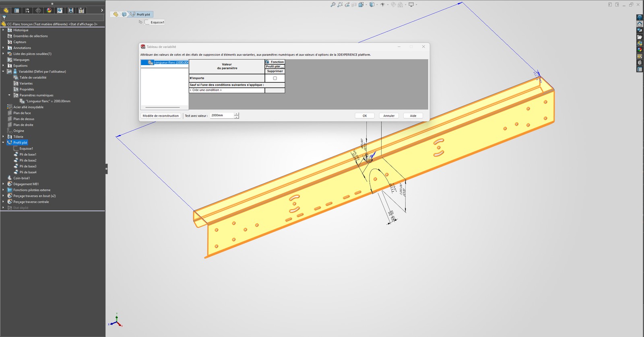Screen dimensions: 644x337
Task: Open the Display Style icon
Action: [x=372, y=5]
